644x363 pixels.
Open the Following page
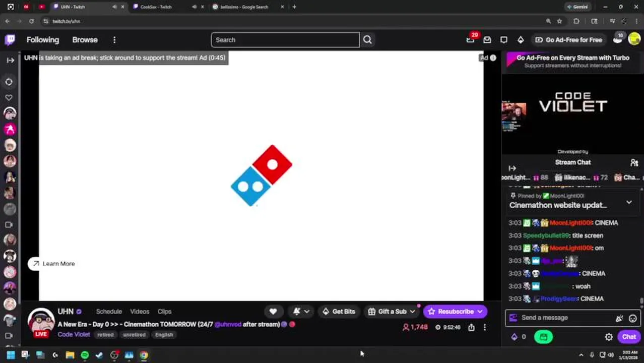[43, 40]
